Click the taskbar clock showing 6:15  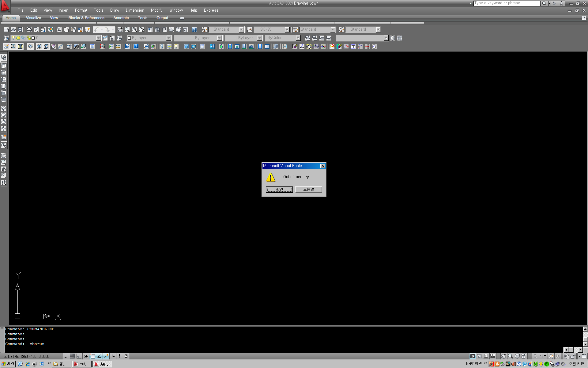point(577,364)
